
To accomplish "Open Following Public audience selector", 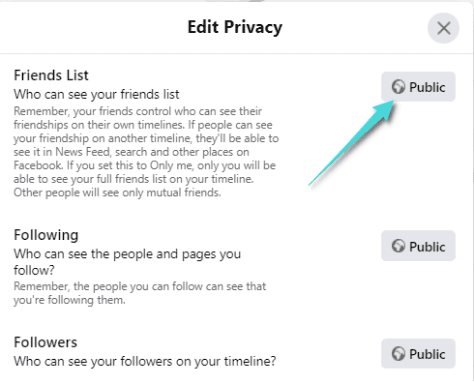I will tap(418, 246).
